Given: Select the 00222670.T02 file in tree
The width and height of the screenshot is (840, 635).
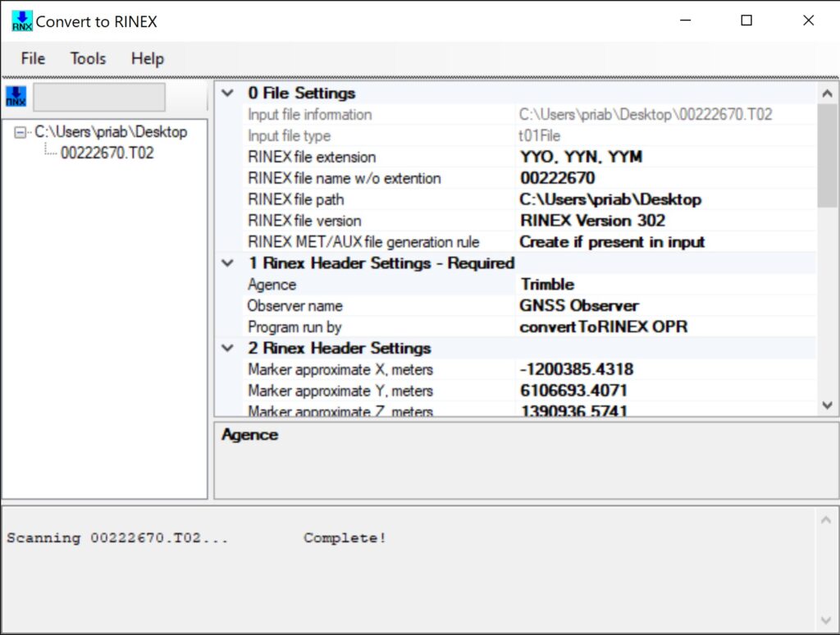Looking at the screenshot, I should (x=107, y=153).
